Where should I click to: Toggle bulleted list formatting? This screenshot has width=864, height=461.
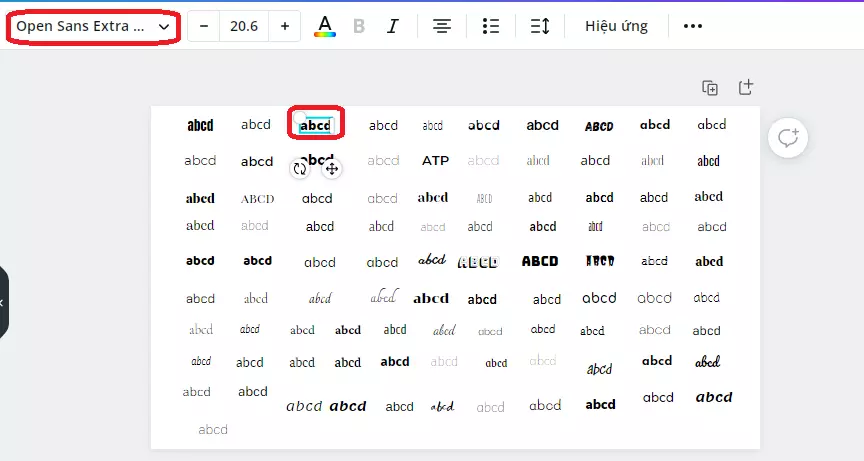[x=490, y=26]
